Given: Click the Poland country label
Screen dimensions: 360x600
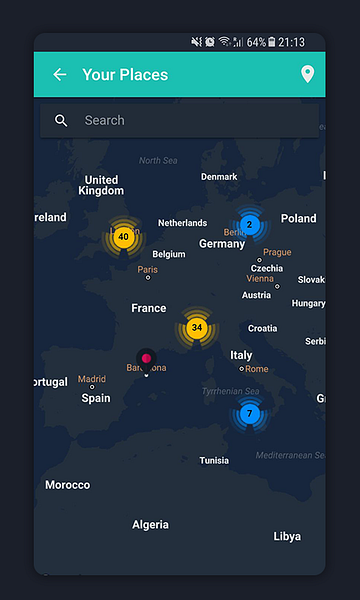Looking at the screenshot, I should 299,218.
